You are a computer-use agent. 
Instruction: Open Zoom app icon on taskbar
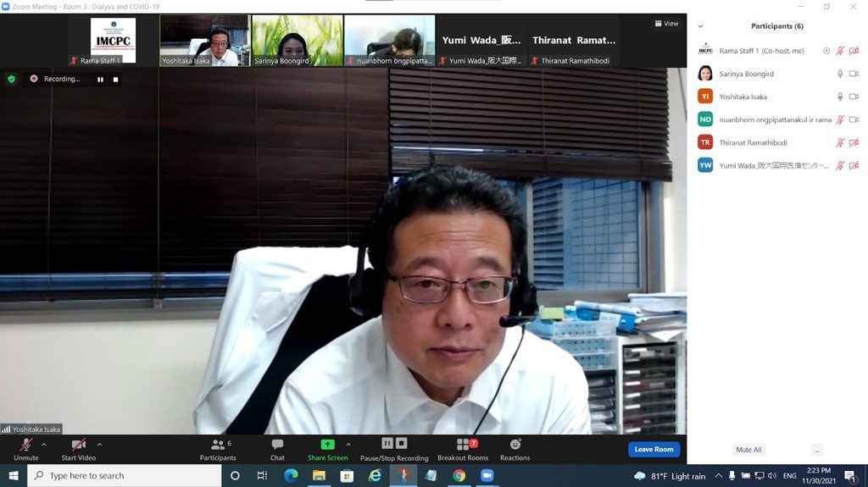tap(487, 476)
